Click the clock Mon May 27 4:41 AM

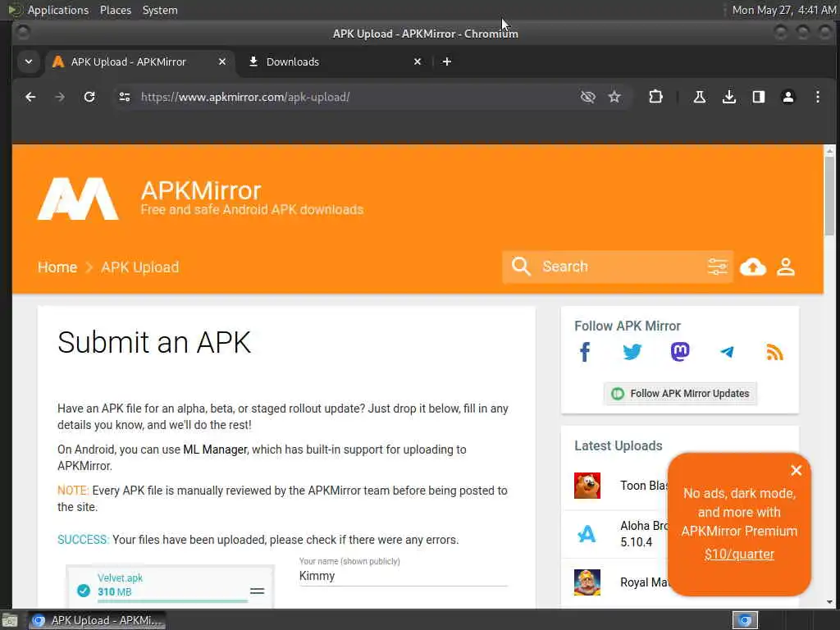[x=783, y=10]
